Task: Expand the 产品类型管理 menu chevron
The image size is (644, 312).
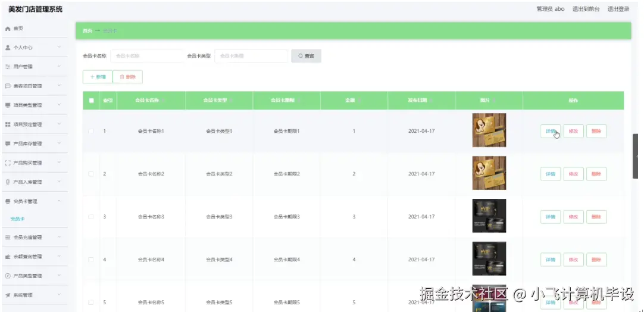Action: 59,276
